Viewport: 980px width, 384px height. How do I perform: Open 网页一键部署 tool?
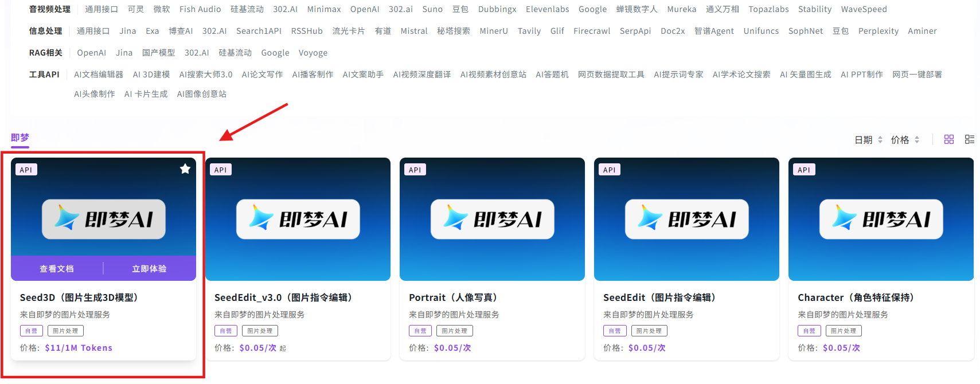(917, 75)
